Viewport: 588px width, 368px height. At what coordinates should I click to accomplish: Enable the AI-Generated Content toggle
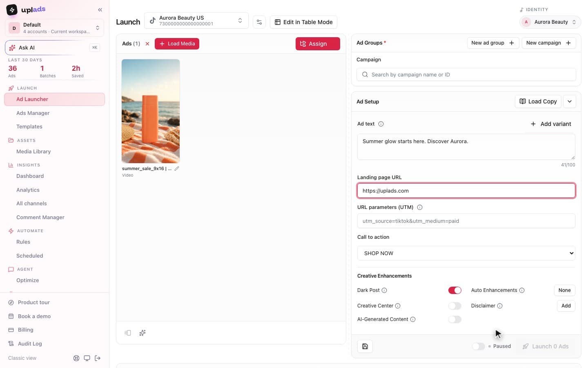click(455, 319)
